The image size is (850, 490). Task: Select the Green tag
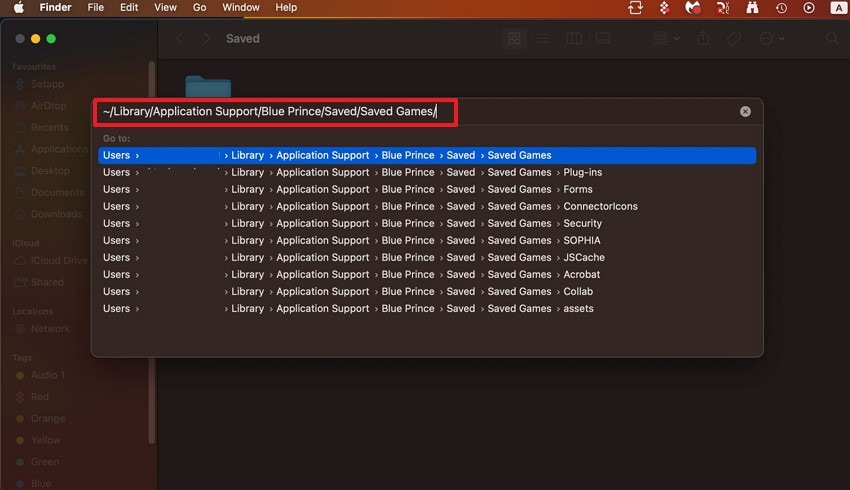coord(44,462)
